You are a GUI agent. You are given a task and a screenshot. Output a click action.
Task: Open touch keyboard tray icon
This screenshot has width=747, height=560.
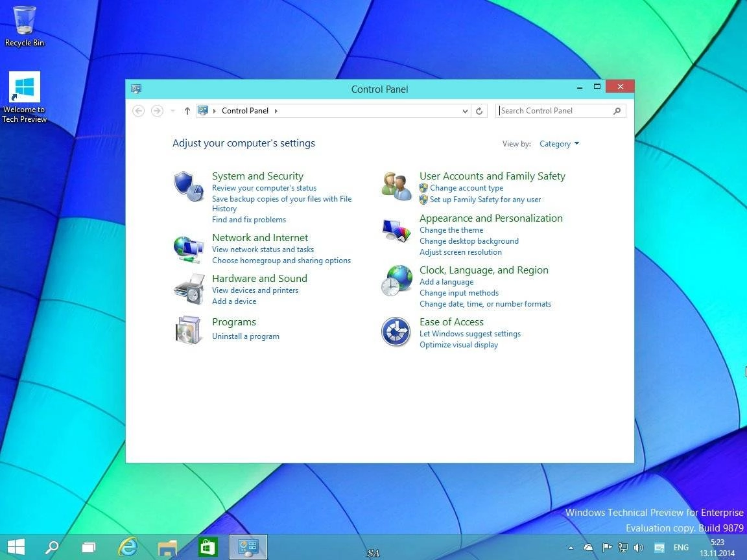[x=659, y=548]
